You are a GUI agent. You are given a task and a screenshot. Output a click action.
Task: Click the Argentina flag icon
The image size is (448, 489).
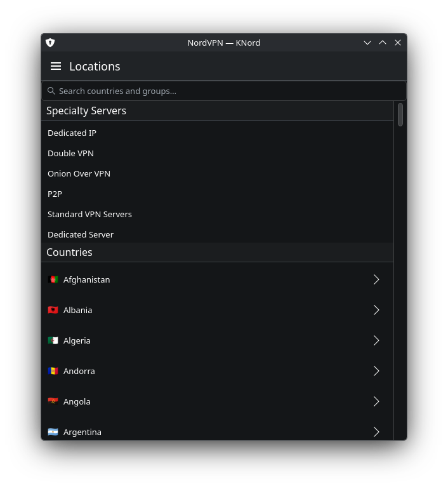point(53,432)
